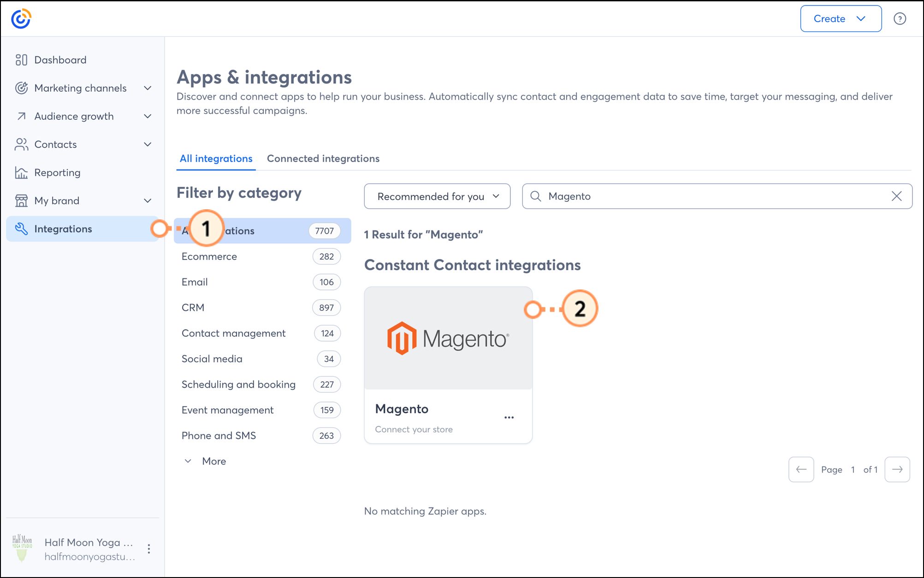
Task: Click the Half Moon Yoga account name
Action: [x=89, y=543]
